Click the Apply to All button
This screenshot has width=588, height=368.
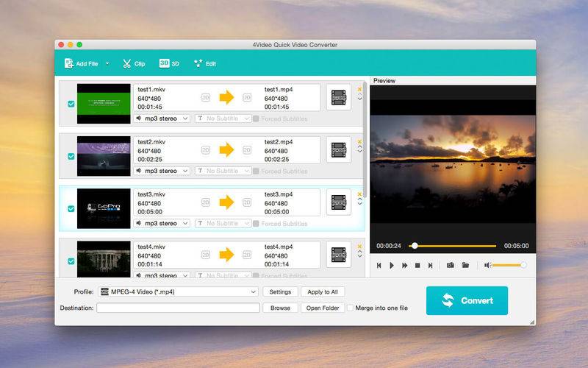click(323, 291)
